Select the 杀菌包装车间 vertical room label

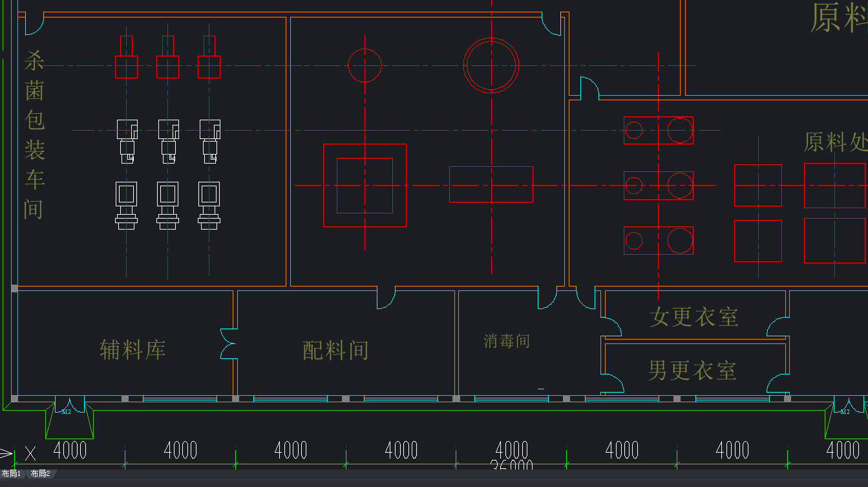click(34, 136)
